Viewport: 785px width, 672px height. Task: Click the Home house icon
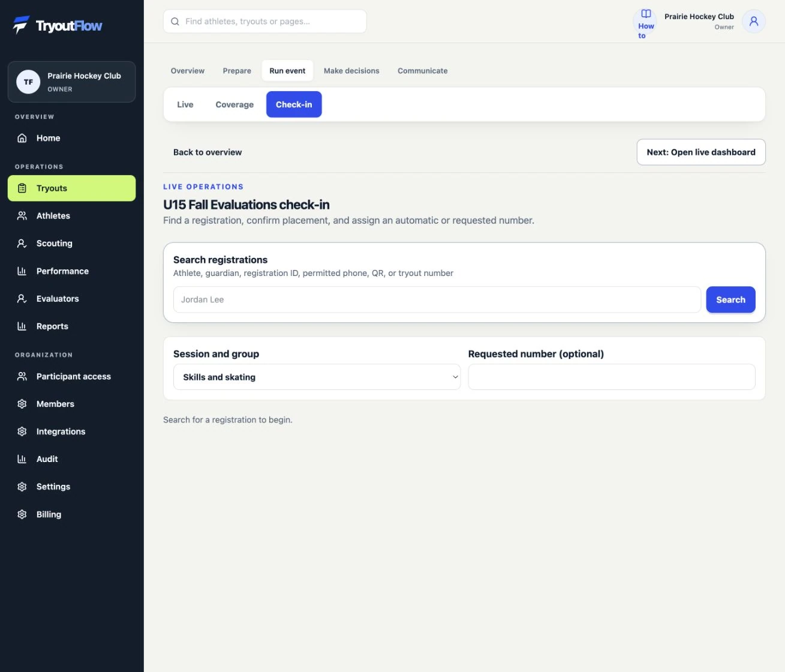[x=22, y=138]
